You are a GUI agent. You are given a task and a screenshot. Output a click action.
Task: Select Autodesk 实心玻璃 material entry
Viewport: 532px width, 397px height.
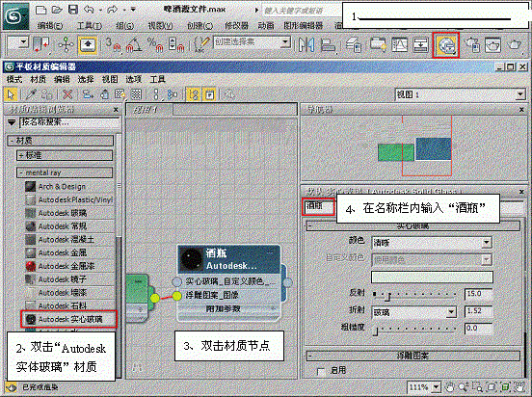pyautogui.click(x=68, y=319)
